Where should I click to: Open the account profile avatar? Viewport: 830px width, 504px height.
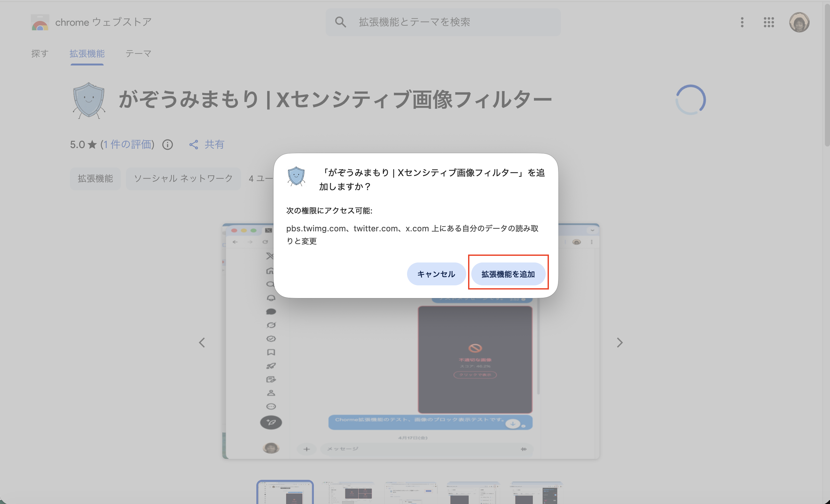pos(799,22)
